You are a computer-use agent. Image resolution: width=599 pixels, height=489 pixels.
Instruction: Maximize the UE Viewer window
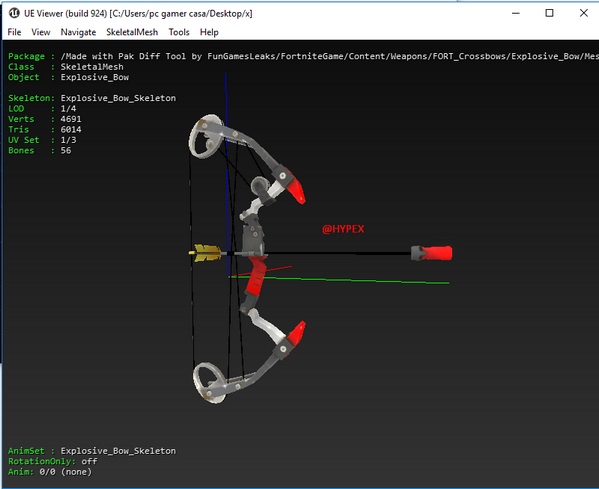[x=549, y=13]
